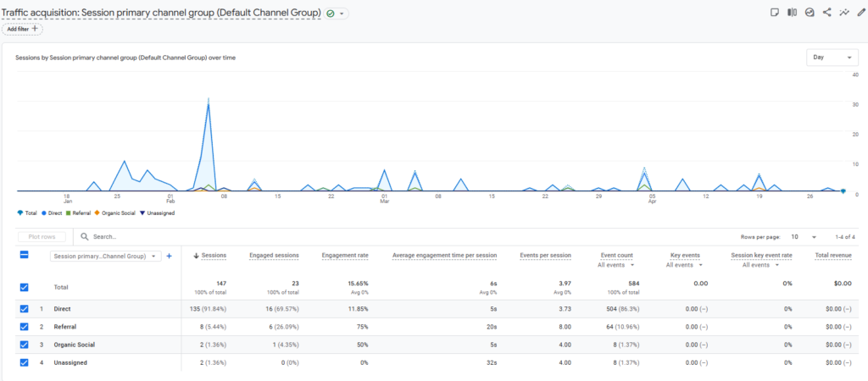
Task: Uncheck the Direct row checkbox
Action: (25, 308)
